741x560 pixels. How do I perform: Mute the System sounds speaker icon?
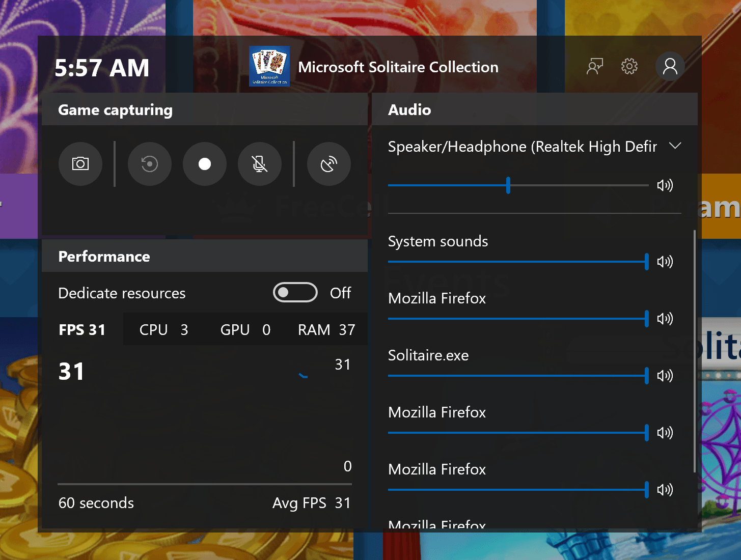[665, 262]
